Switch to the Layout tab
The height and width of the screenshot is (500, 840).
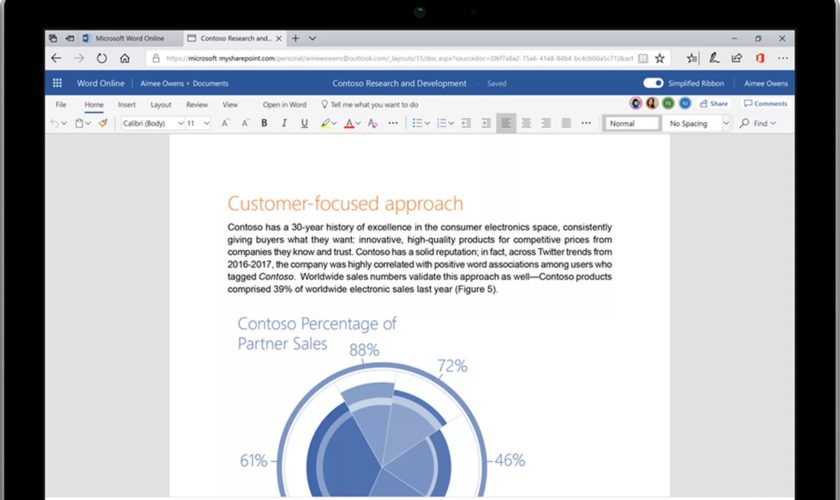160,104
